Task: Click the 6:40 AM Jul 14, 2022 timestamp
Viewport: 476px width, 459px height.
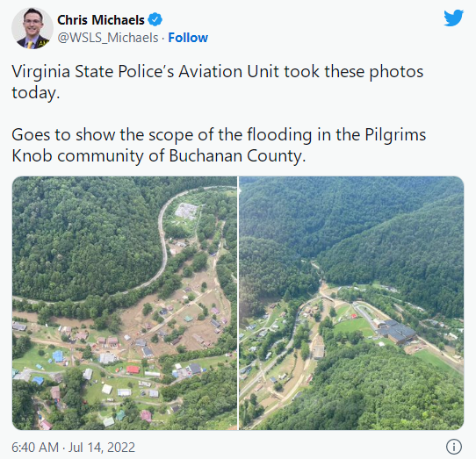Action: pyautogui.click(x=73, y=448)
